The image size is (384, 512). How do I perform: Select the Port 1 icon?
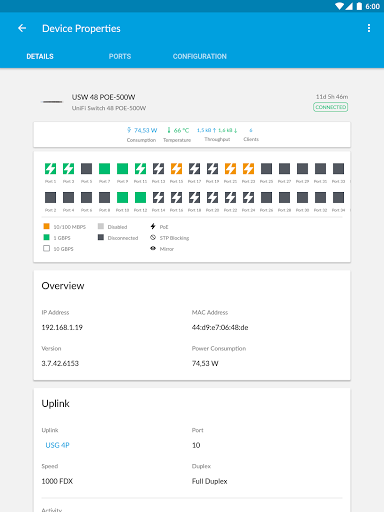click(50, 169)
